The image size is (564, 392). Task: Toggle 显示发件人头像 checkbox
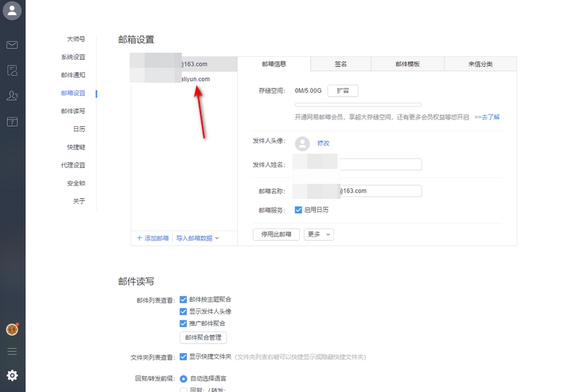183,311
